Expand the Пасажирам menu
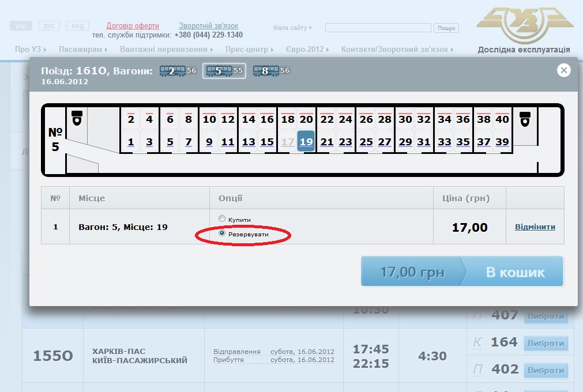The width and height of the screenshot is (583, 392). (82, 50)
